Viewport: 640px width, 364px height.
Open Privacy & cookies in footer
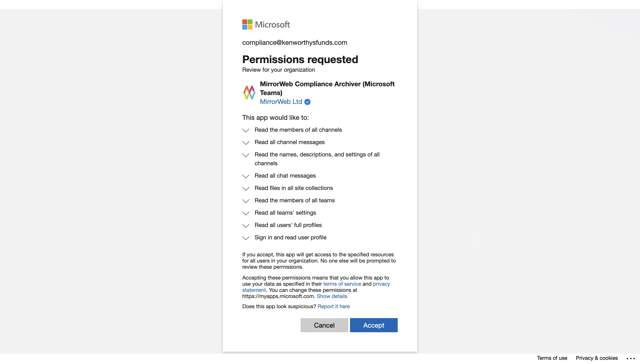(597, 358)
